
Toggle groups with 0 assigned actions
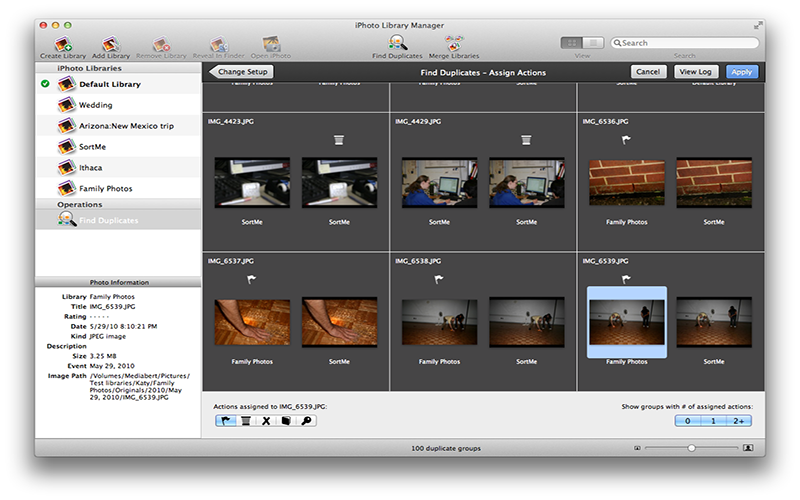click(687, 421)
